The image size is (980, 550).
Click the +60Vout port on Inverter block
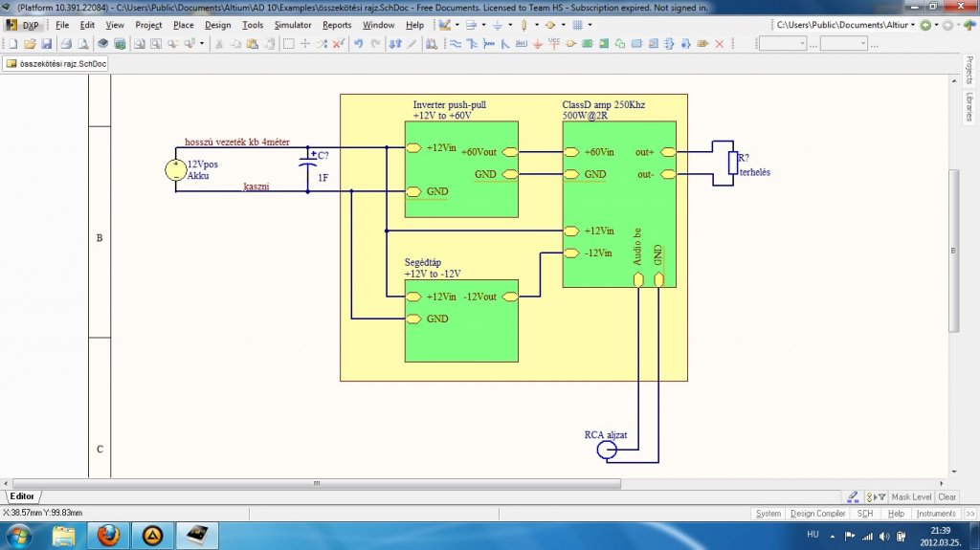click(510, 152)
